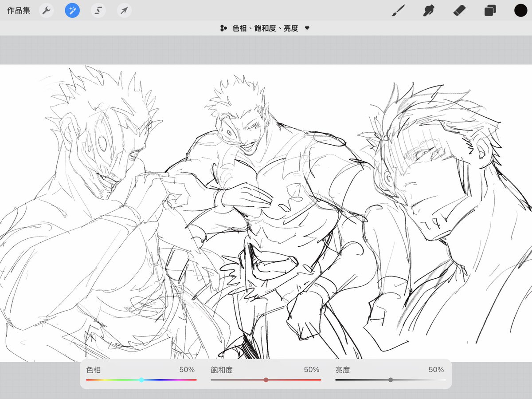Viewport: 532px width, 399px height.
Task: Select the Transform arrow tool
Action: 125,11
